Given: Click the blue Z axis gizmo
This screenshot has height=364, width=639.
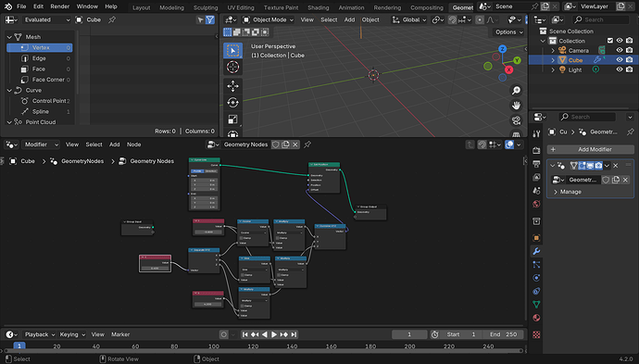Looking at the screenshot, I should [502, 49].
